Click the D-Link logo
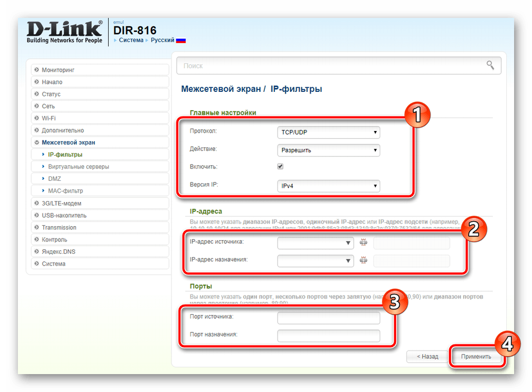This screenshot has width=532, height=392. pos(64,32)
